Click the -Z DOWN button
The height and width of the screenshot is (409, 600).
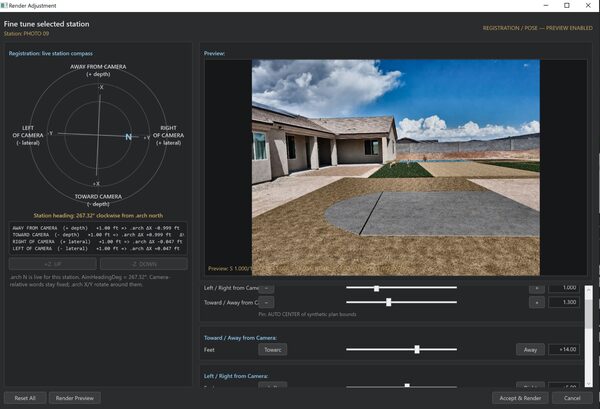144,264
